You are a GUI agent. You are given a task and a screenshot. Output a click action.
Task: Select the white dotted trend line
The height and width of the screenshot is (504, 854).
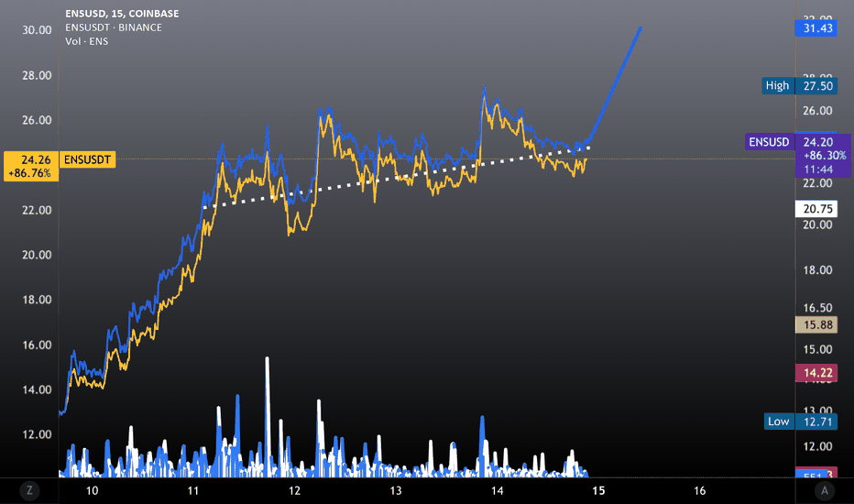(397, 177)
